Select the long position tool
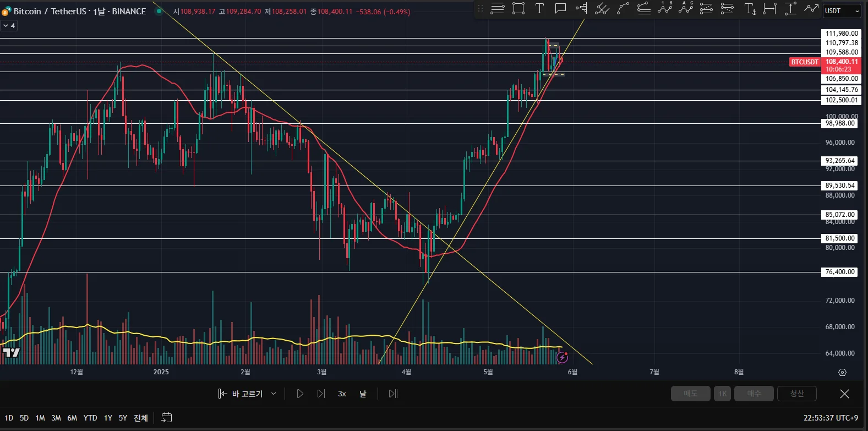 (706, 8)
